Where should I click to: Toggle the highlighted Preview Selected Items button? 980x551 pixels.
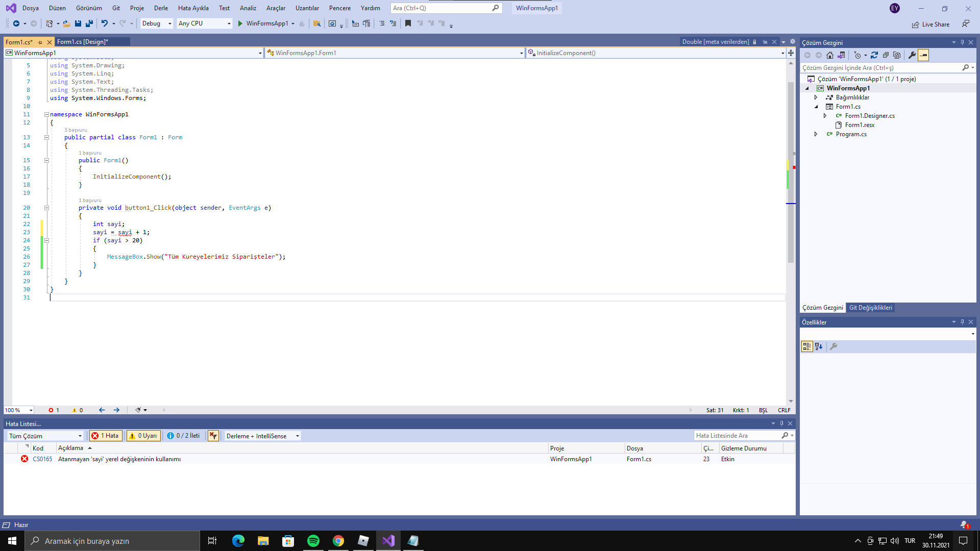(923, 55)
